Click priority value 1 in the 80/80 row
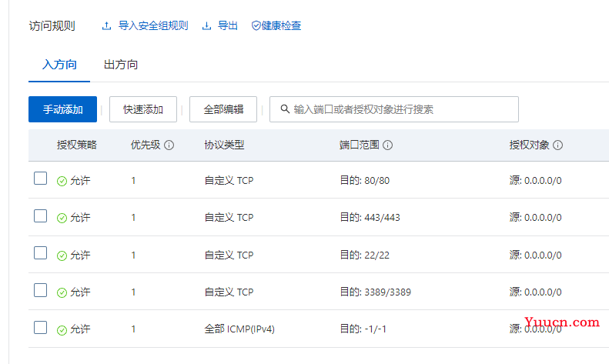 point(133,180)
